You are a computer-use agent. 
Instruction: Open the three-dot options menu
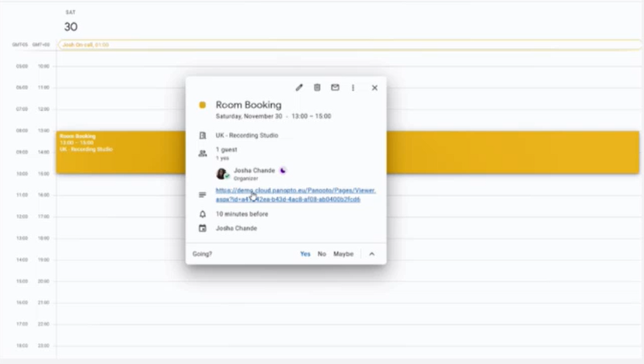click(x=353, y=88)
